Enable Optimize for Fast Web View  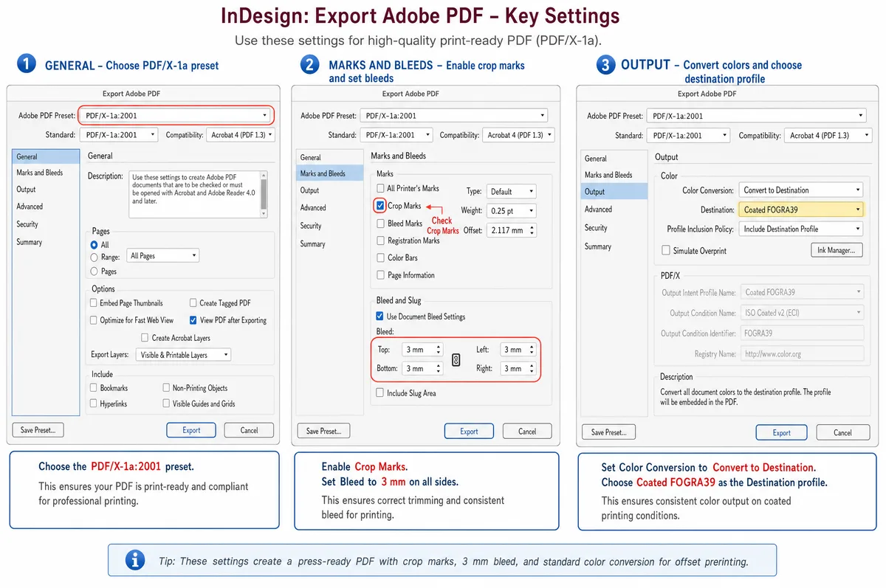point(94,320)
